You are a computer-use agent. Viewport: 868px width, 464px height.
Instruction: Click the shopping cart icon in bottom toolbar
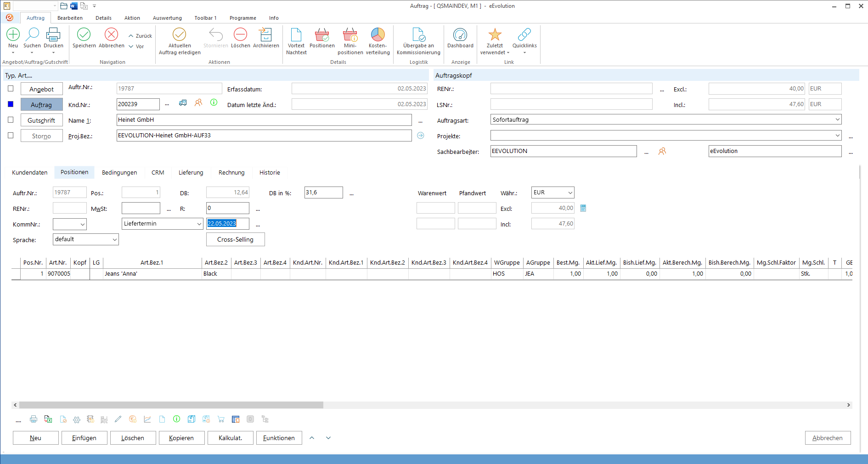(x=221, y=419)
